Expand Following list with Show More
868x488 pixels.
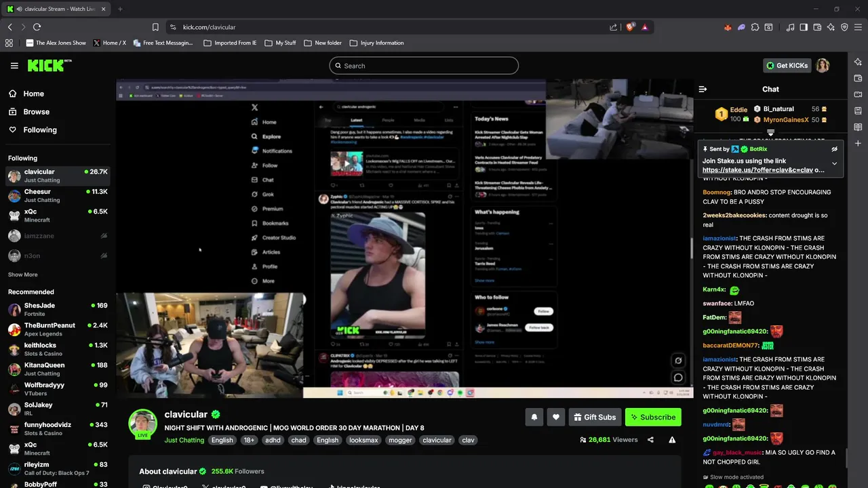point(23,274)
